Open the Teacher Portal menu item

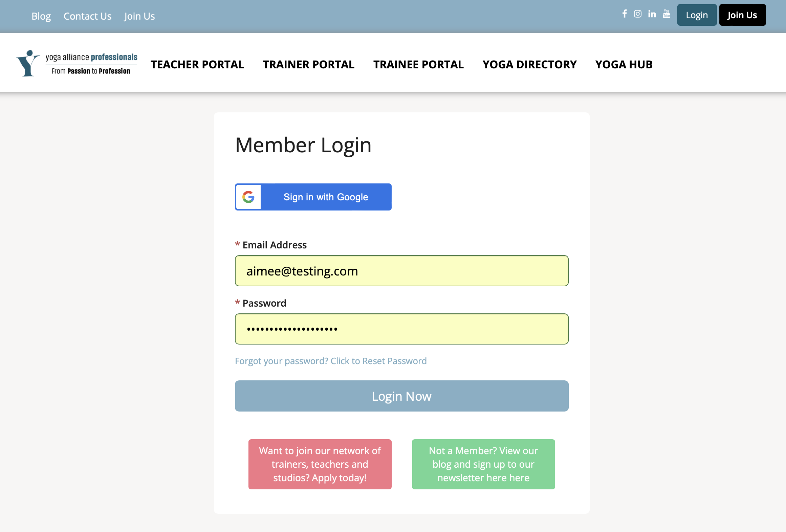coord(198,64)
